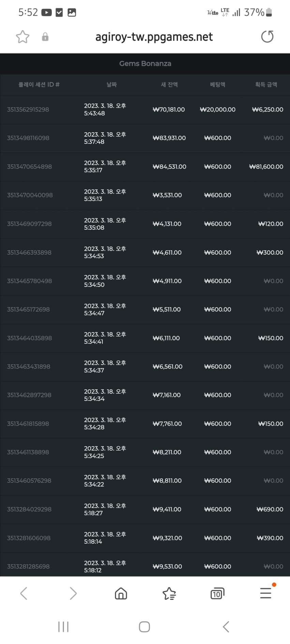This screenshot has width=290, height=644.
Task: Tap the 플레이 세션 ID # column header
Action: pyautogui.click(x=39, y=85)
